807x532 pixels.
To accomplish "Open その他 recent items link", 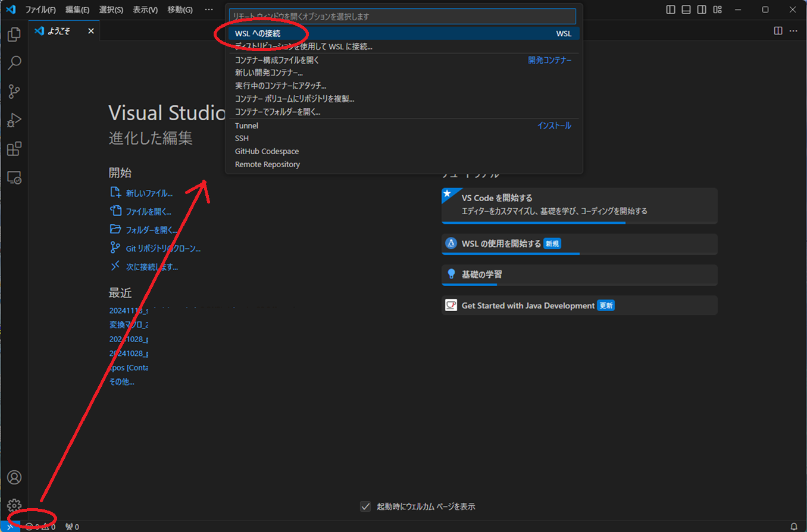I will coord(121,382).
